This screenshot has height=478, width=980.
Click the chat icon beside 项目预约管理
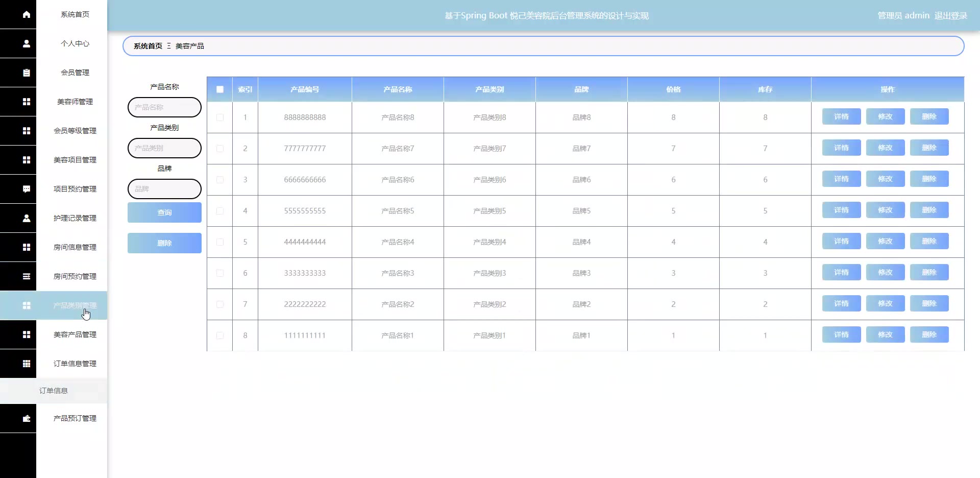(x=27, y=189)
